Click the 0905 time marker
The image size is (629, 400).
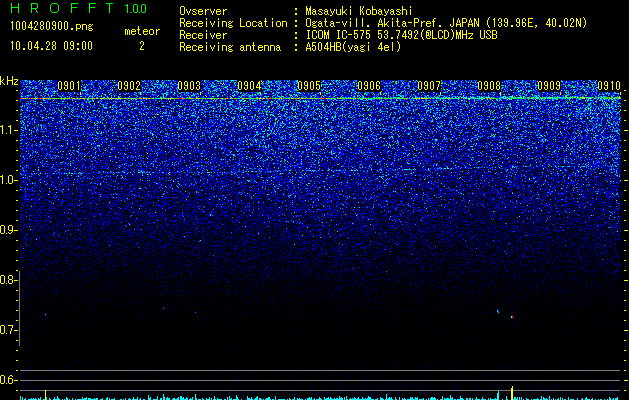pos(309,86)
